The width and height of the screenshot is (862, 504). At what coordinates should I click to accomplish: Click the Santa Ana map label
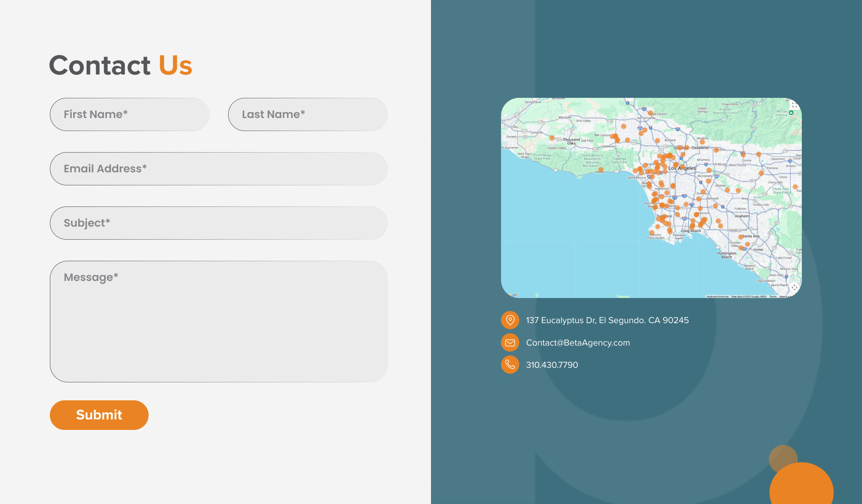coord(751,236)
